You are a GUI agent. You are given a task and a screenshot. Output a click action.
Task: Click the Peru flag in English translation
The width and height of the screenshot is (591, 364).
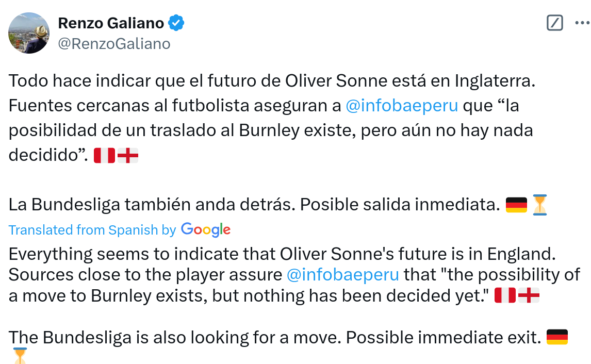505,296
